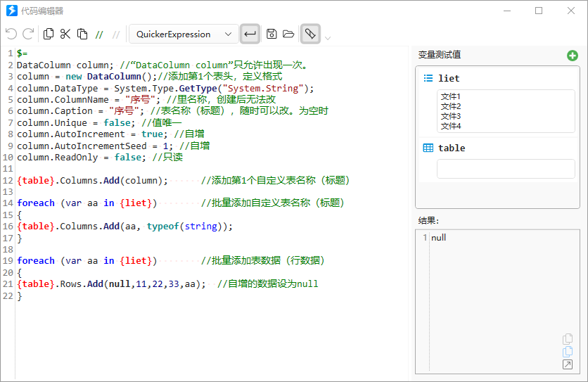Open result in external window icon

pyautogui.click(x=568, y=364)
